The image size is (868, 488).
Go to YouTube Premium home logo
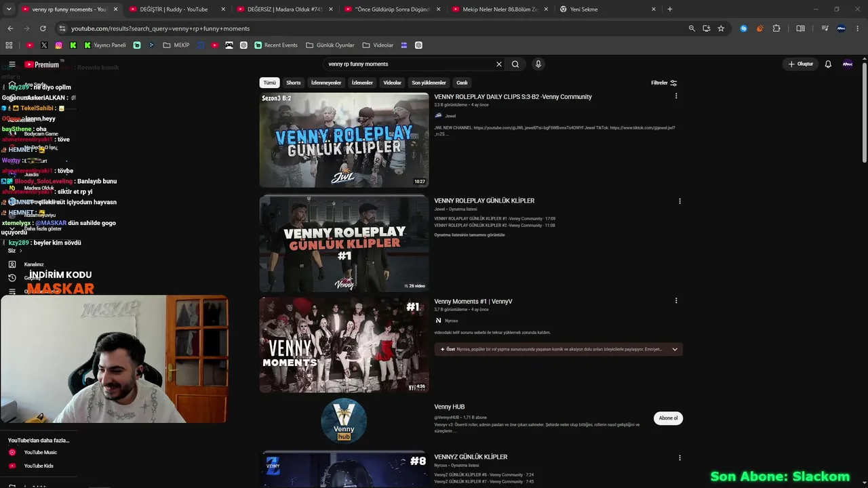42,64
